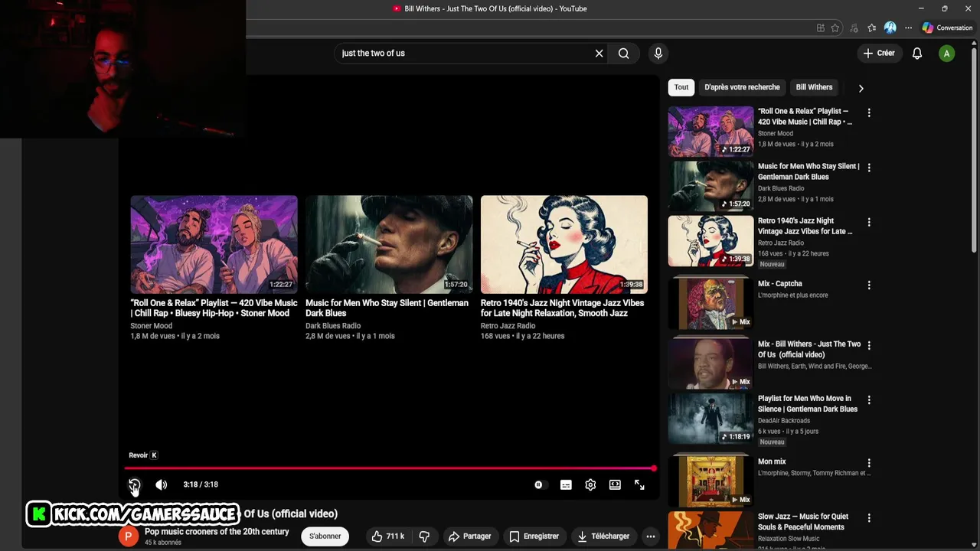Open more actions three-dot menu under video
980x551 pixels.
(650, 536)
